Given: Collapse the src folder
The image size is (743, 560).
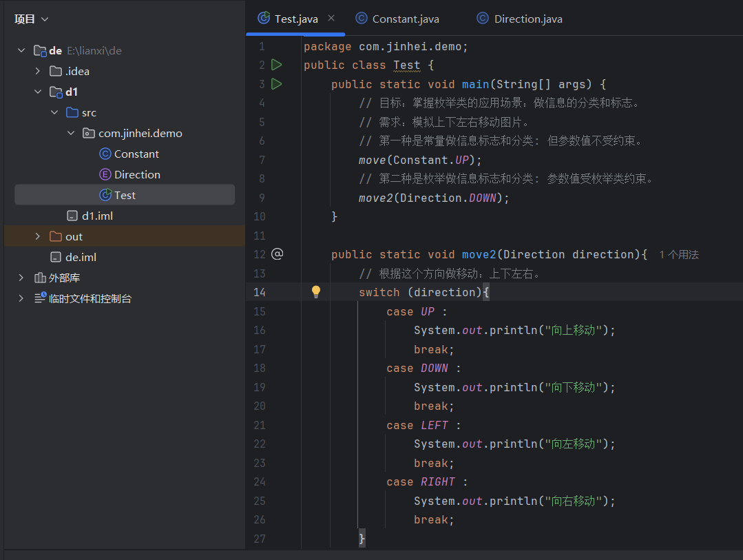Looking at the screenshot, I should pyautogui.click(x=54, y=112).
